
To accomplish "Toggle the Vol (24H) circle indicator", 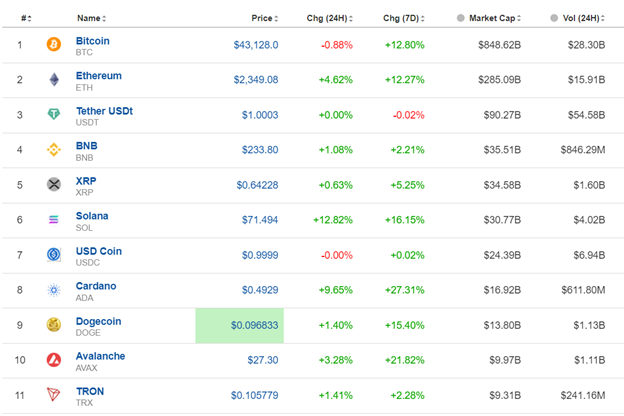I will pos(554,18).
